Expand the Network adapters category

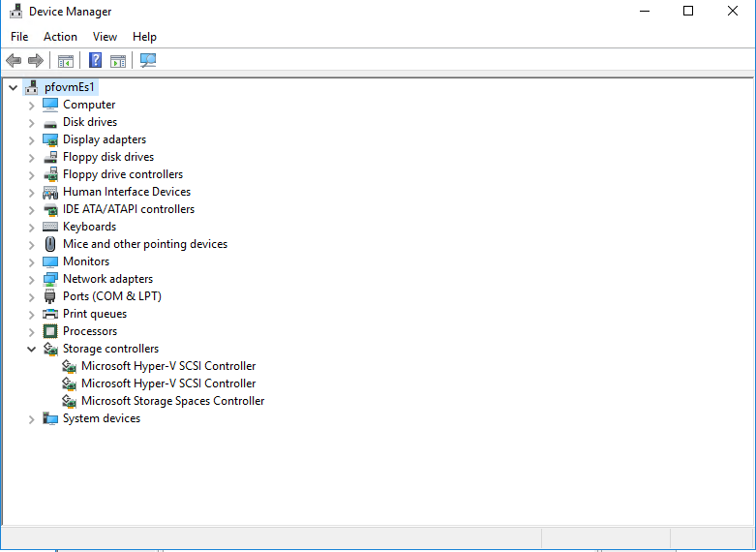pyautogui.click(x=31, y=279)
